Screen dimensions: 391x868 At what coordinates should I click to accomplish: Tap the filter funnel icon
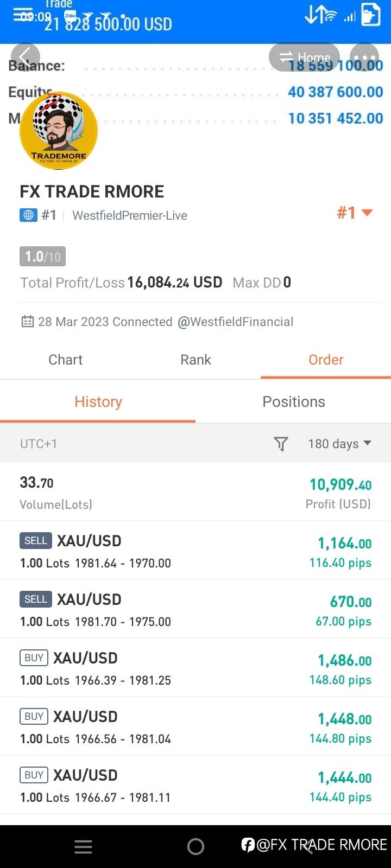tap(281, 444)
